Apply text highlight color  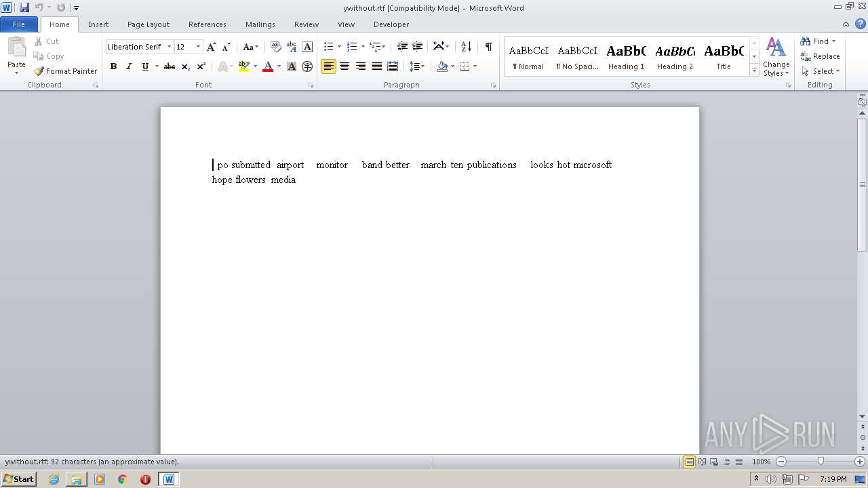click(x=244, y=66)
